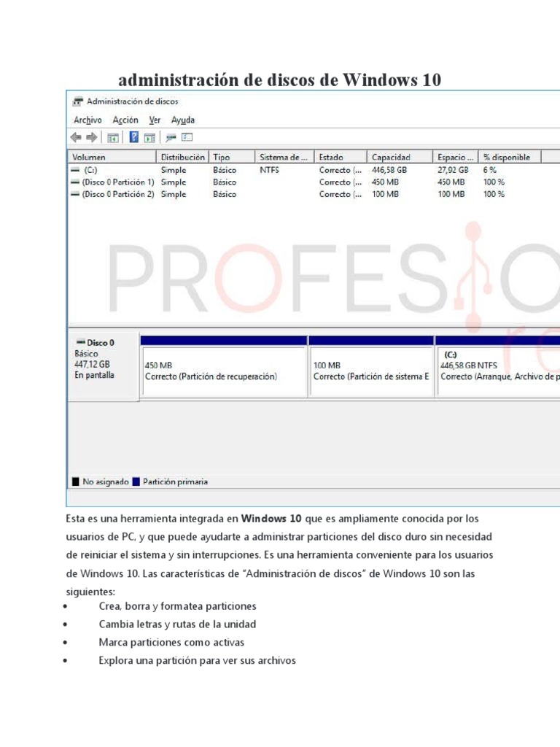The width and height of the screenshot is (560, 747).
Task: Click the Administración de discos title icon
Action: coord(77,101)
